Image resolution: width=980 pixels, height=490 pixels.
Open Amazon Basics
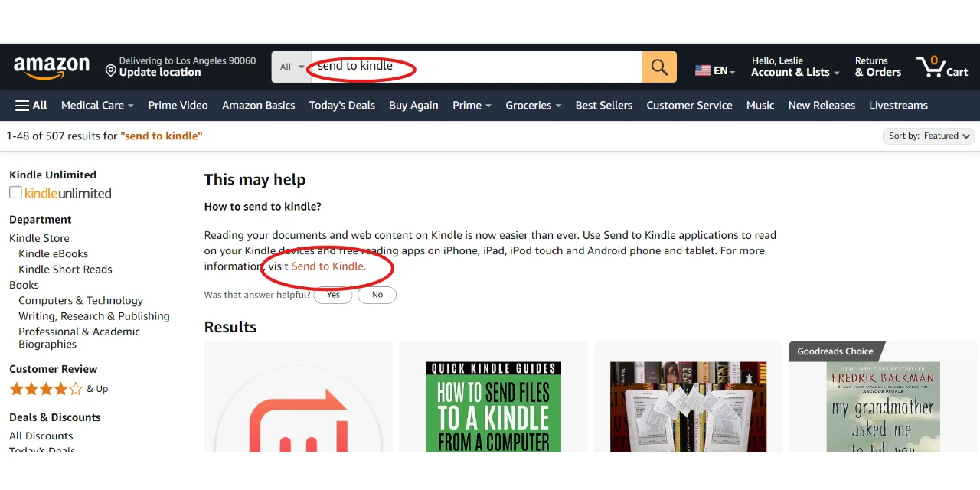tap(259, 106)
